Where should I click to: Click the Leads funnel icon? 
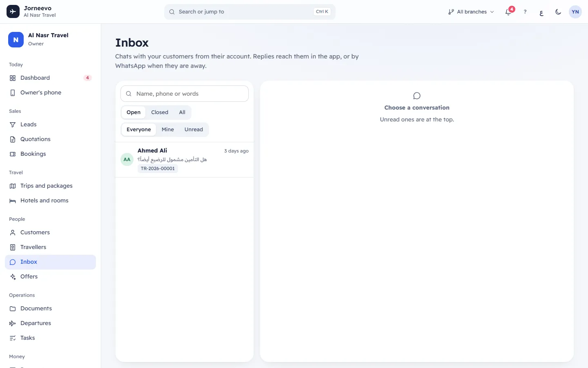click(13, 125)
